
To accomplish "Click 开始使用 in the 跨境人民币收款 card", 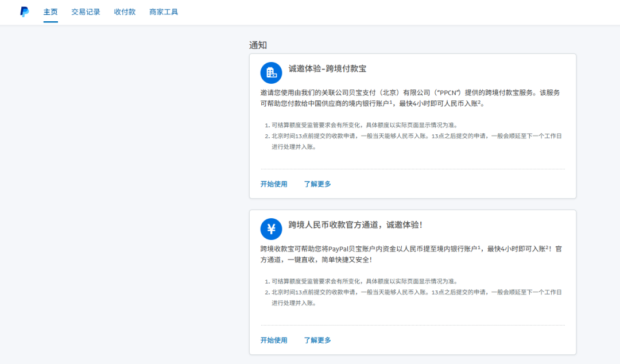I will (x=274, y=340).
